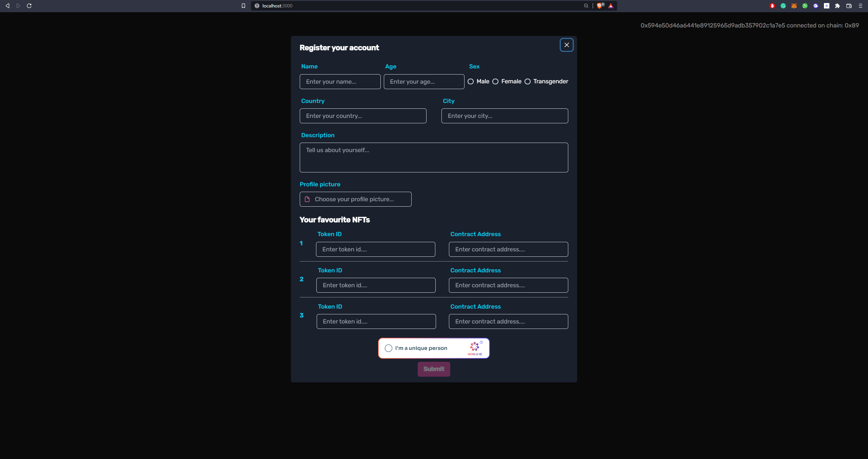Select the Transgender radio button
This screenshot has height=459, width=868.
(x=528, y=82)
